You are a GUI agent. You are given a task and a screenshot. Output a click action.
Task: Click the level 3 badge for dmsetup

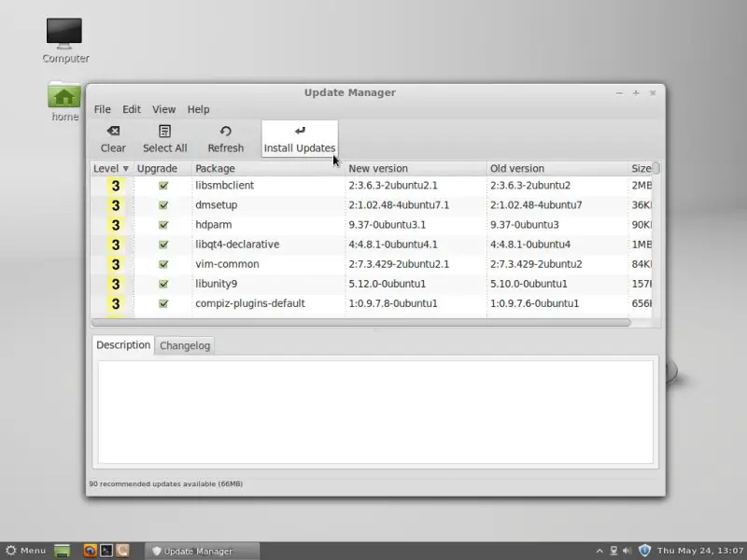coord(115,205)
